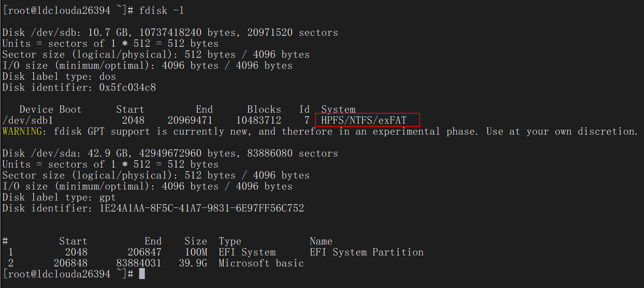Click the Disk /dev/sda header line
This screenshot has height=288, width=644.
click(x=170, y=153)
